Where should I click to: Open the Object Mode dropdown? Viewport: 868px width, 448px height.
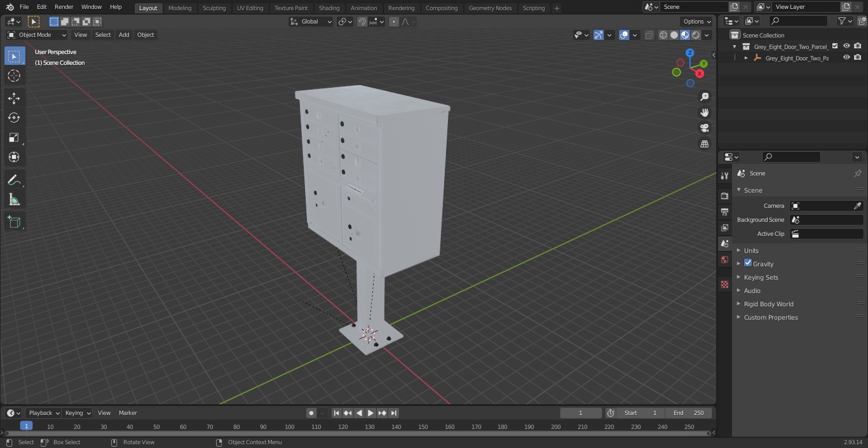(x=37, y=35)
